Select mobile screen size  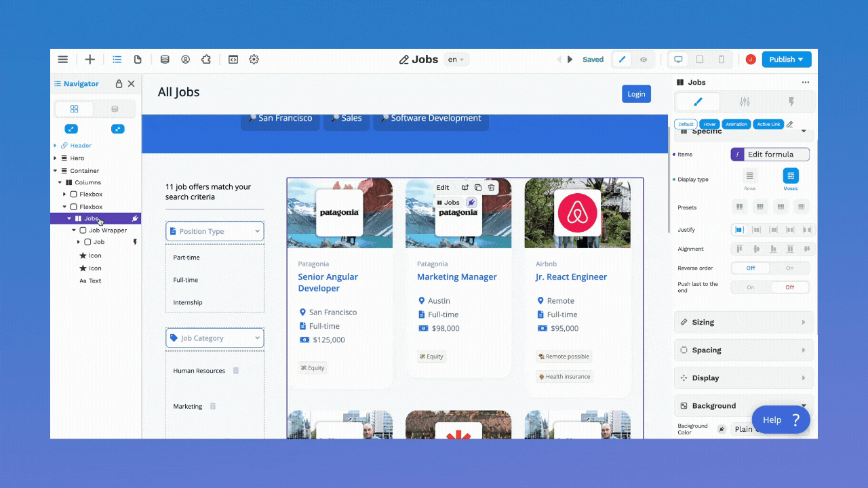tap(721, 60)
